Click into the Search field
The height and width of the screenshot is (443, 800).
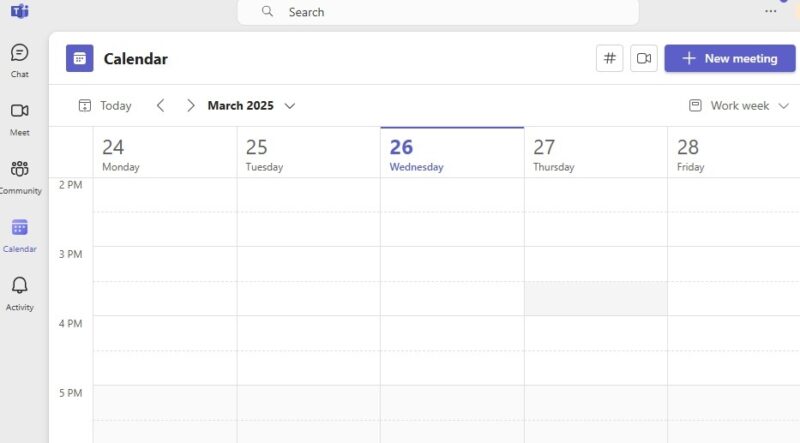click(x=438, y=12)
